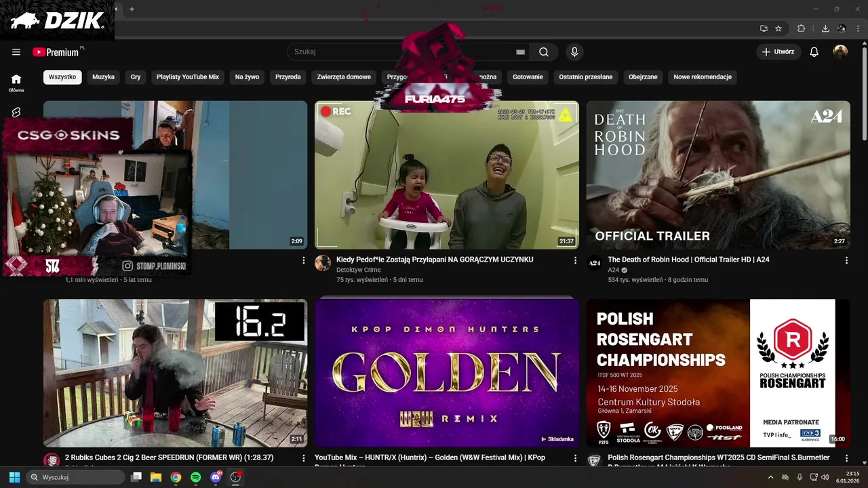
Task: Open options menu for Rubiks Cubes speedrun video
Action: (x=303, y=458)
